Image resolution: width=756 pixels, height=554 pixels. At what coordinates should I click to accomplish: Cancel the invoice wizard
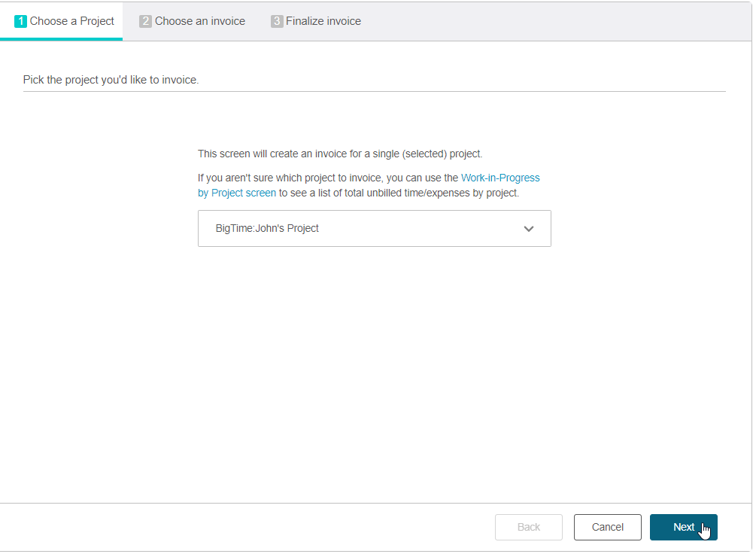(x=608, y=528)
